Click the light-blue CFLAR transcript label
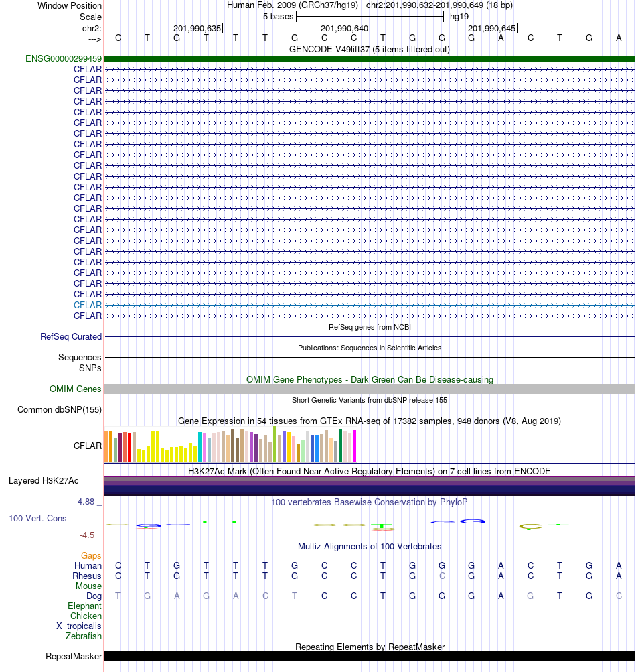The width and height of the screenshot is (636, 672). (x=88, y=305)
